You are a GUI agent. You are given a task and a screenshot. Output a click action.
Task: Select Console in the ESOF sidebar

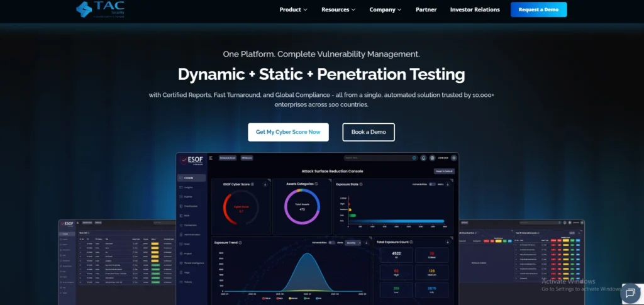[x=192, y=178]
